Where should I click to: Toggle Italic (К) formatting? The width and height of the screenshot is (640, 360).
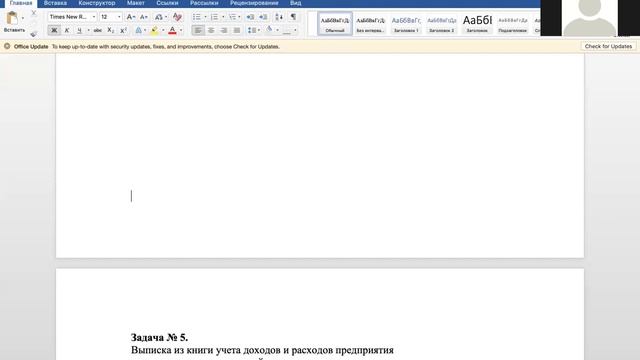click(x=67, y=30)
